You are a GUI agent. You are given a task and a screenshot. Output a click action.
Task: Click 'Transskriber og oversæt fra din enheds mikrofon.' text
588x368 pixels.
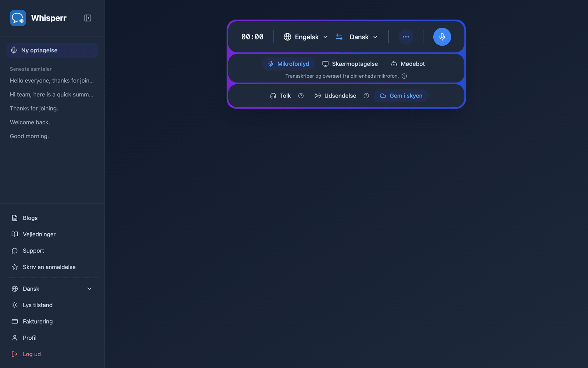point(342,76)
